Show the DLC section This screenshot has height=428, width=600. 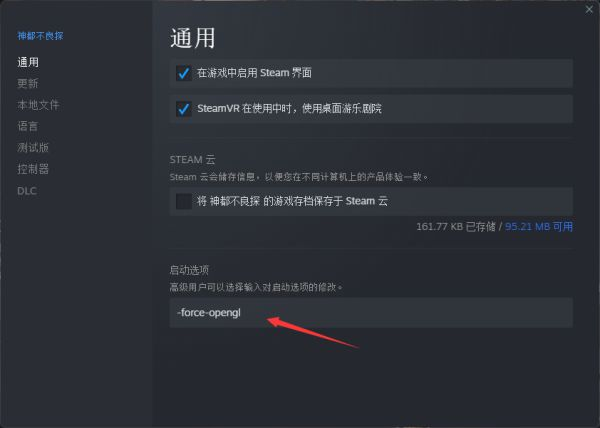[x=27, y=191]
